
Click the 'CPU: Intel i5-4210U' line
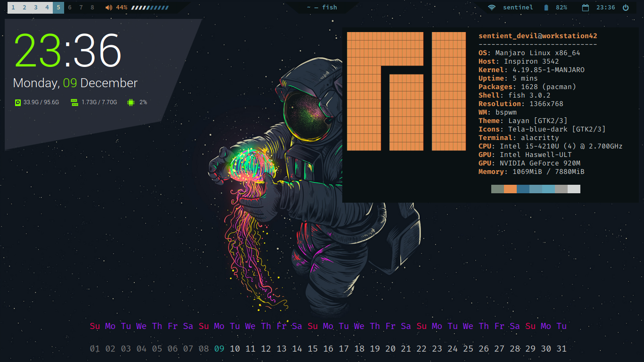(x=551, y=146)
